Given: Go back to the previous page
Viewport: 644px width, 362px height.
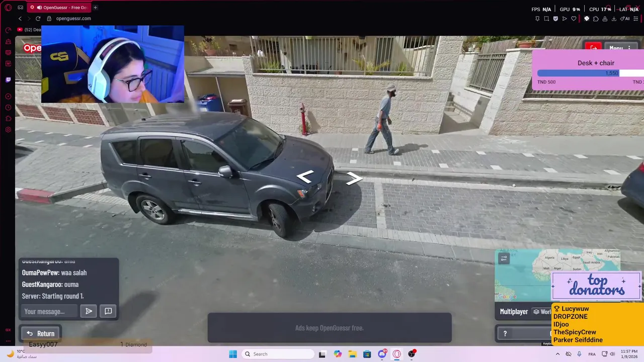Looking at the screenshot, I should (x=20, y=19).
